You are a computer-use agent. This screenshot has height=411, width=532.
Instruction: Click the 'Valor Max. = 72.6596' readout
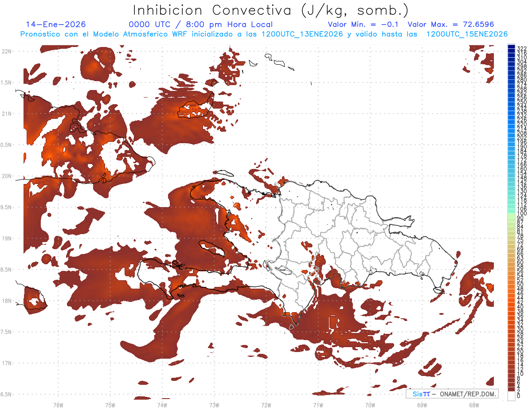(451, 25)
